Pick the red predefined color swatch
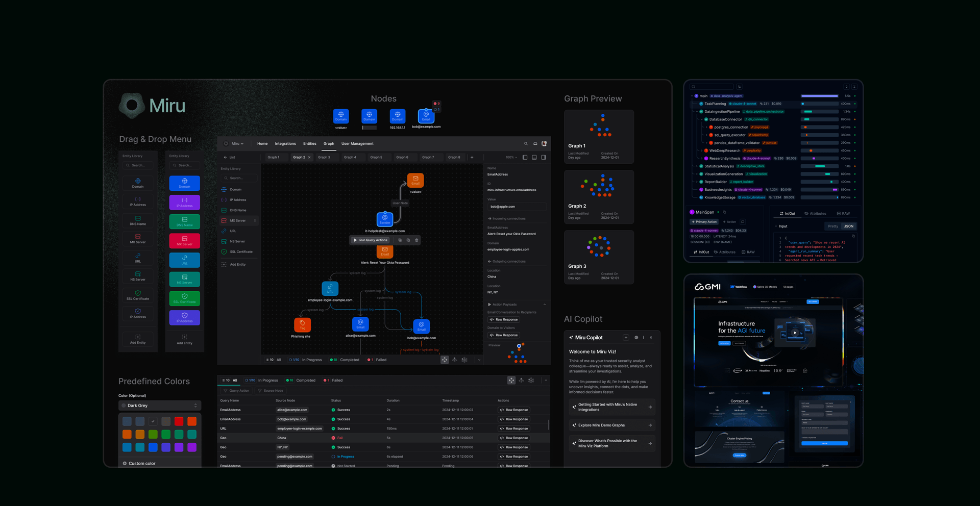980x506 pixels. coord(179,421)
